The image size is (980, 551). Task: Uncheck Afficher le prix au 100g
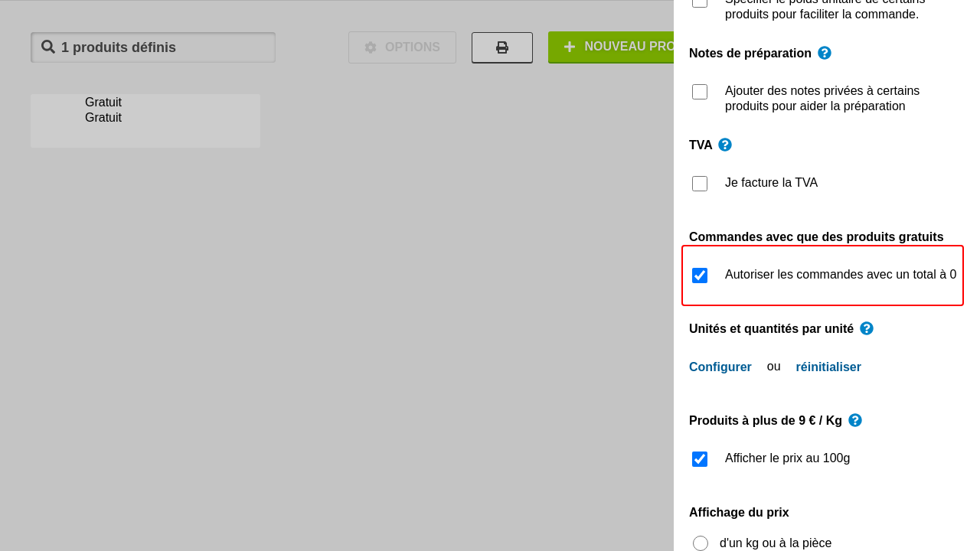point(700,459)
